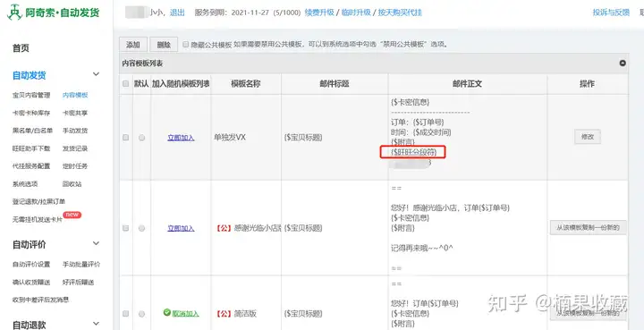The width and height of the screenshot is (644, 330).
Task: Toggle the 隐藏公共模板 checkbox
Action: (186, 45)
